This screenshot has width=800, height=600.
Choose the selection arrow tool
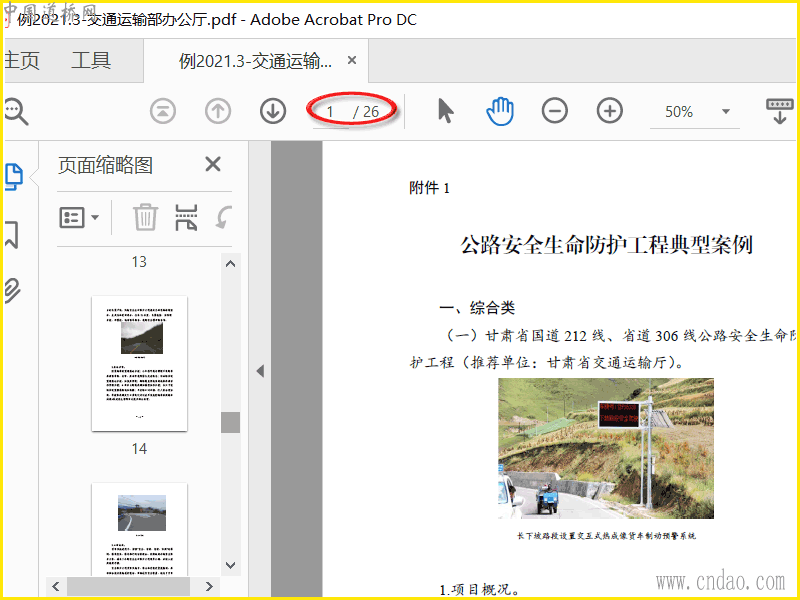(445, 111)
